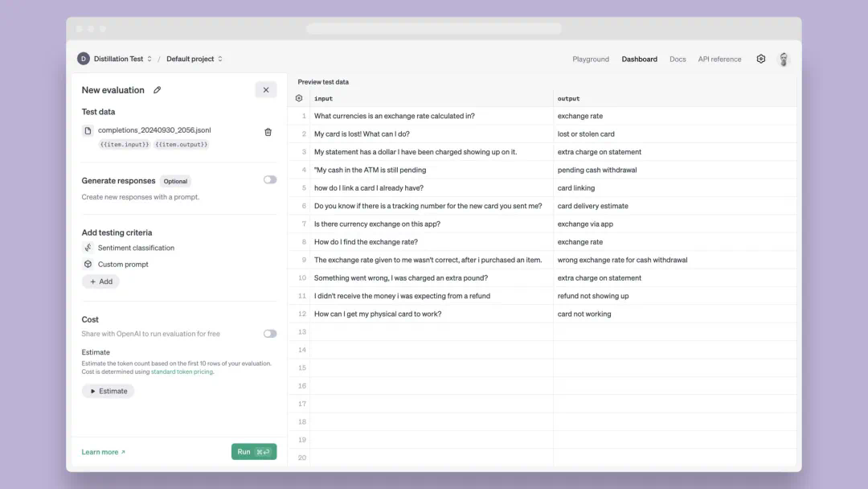Image resolution: width=868 pixels, height=489 pixels.
Task: Click the Estimate cost button
Action: [x=108, y=391]
